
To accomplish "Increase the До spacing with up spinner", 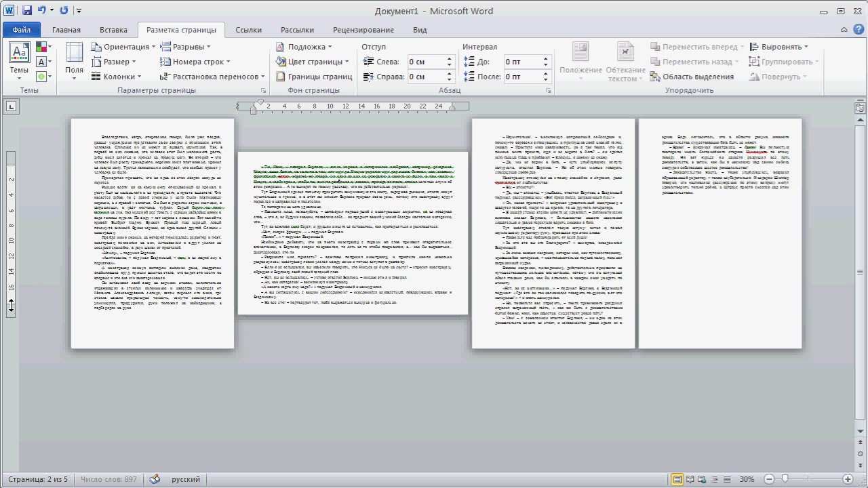I will point(545,59).
